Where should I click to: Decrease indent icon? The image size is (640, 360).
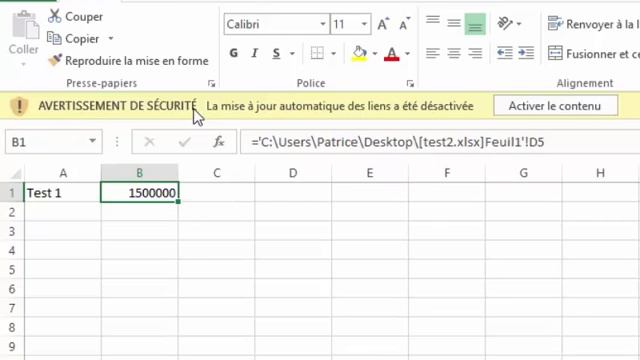(504, 53)
